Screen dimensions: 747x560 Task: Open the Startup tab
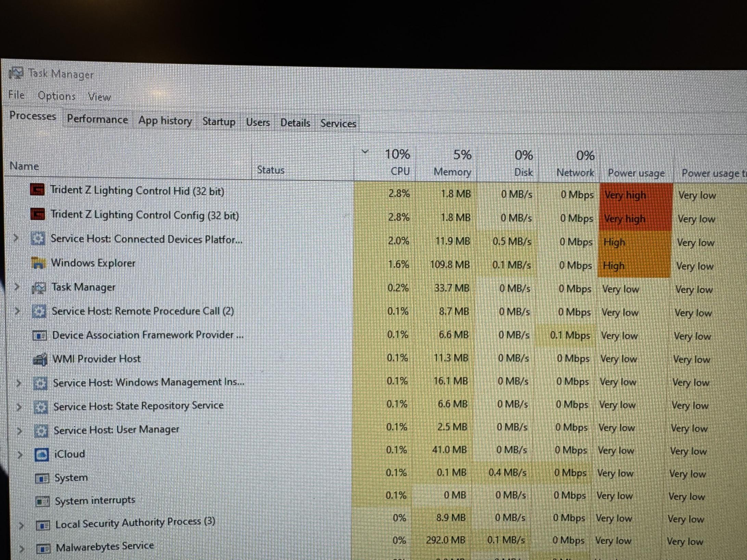(x=219, y=121)
